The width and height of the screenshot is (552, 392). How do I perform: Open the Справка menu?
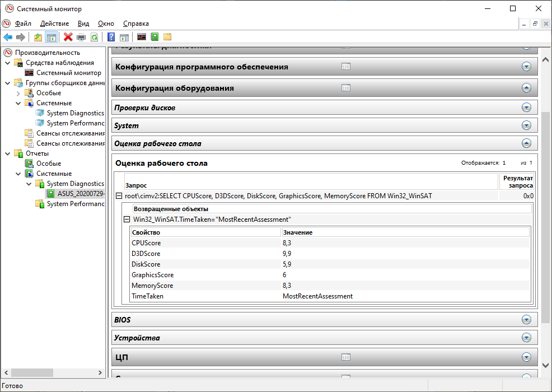pos(136,24)
